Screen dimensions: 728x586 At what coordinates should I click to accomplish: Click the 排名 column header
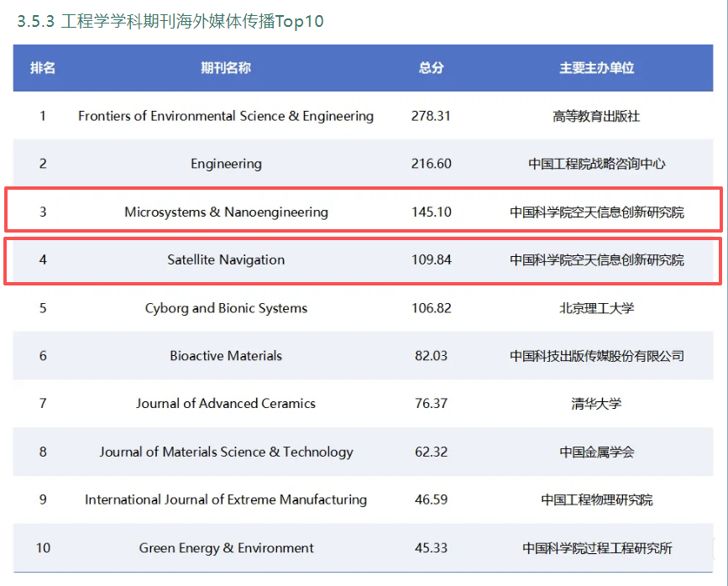pyautogui.click(x=43, y=68)
